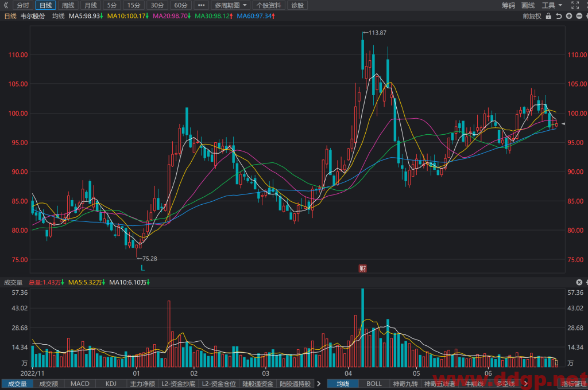Click the 诊股 diagnose button
Image resolution: width=588 pixels, height=390 pixels.
(297, 5)
